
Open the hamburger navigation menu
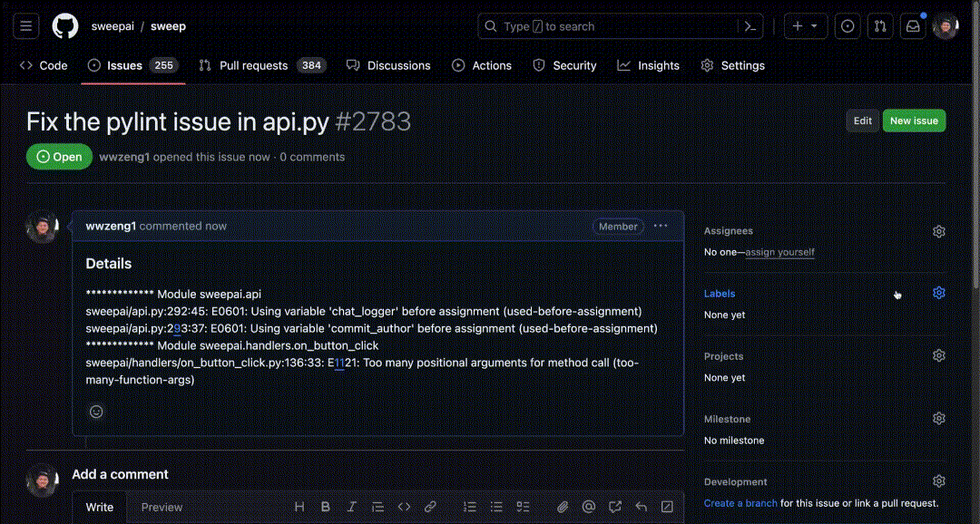pos(26,26)
